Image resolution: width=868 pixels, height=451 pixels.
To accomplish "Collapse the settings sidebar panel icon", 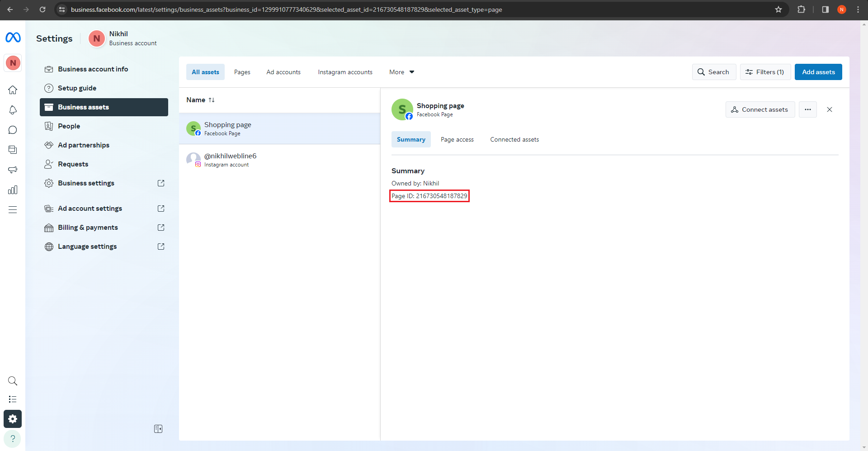I will click(158, 429).
